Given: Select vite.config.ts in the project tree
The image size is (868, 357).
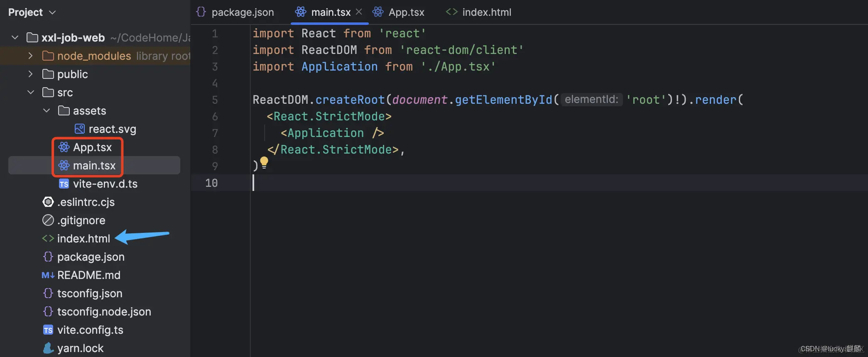Looking at the screenshot, I should point(90,330).
